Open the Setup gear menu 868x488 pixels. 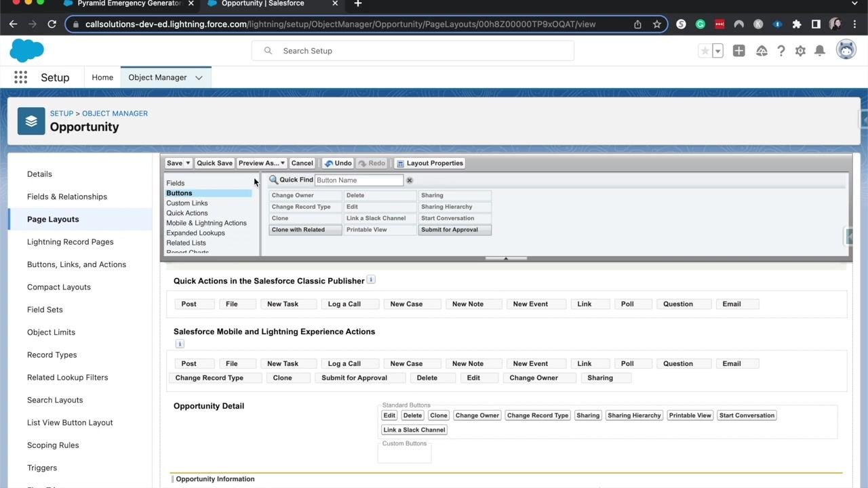click(800, 51)
